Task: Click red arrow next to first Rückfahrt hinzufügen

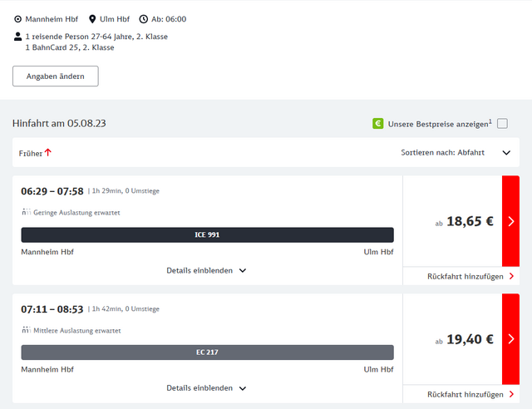Action: point(512,276)
